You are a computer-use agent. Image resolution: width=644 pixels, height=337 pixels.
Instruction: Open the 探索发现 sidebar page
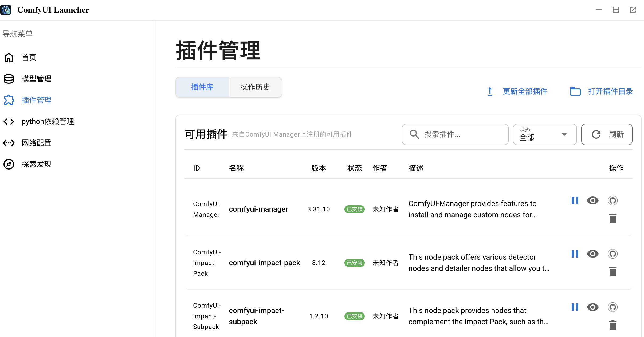(36, 164)
